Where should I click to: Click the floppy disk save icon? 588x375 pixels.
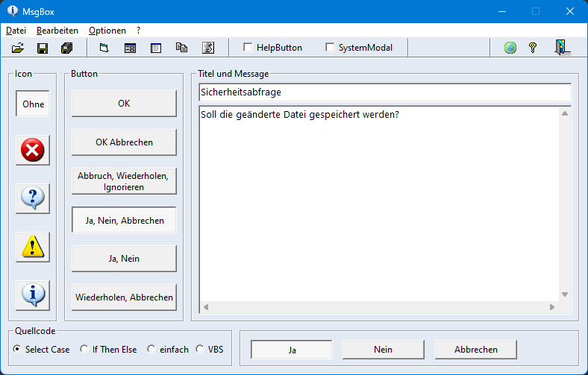(x=43, y=48)
